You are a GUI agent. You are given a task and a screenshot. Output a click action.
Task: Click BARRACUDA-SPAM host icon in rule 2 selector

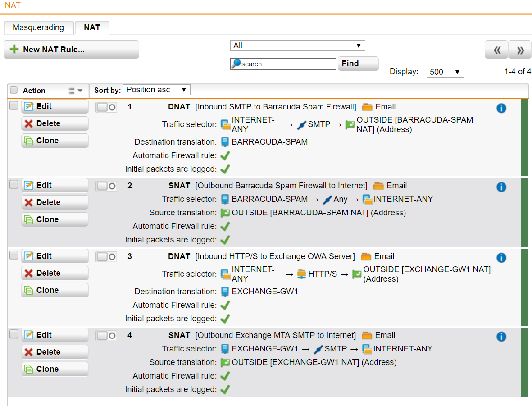pos(225,199)
